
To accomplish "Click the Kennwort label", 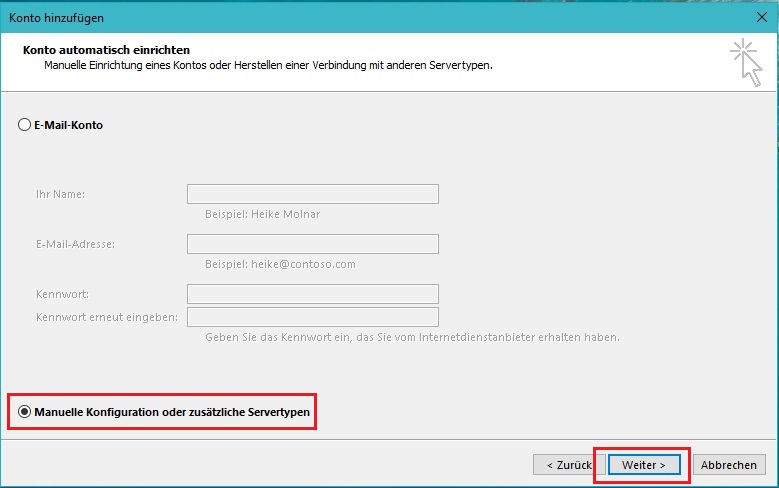I will point(62,294).
